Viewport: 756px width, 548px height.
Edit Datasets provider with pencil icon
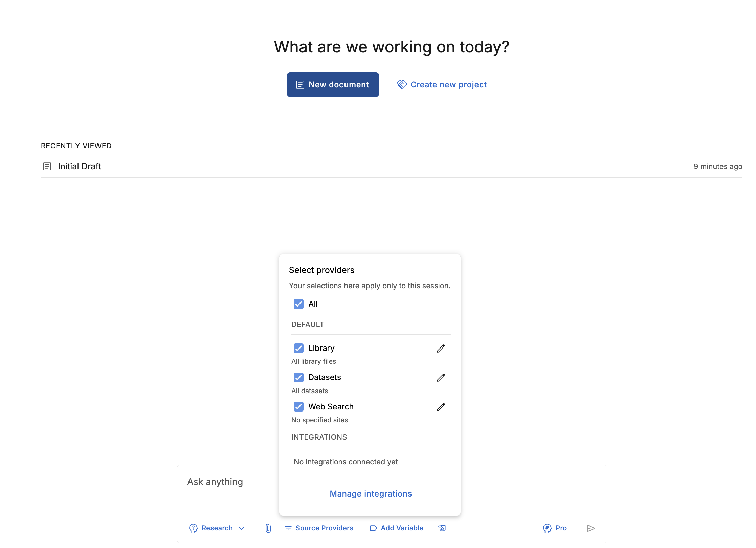point(441,377)
